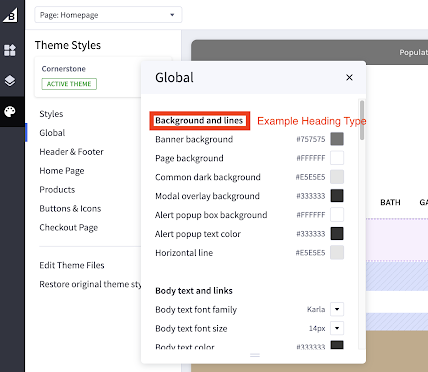Open the Styles section
The image size is (428, 372).
point(51,114)
